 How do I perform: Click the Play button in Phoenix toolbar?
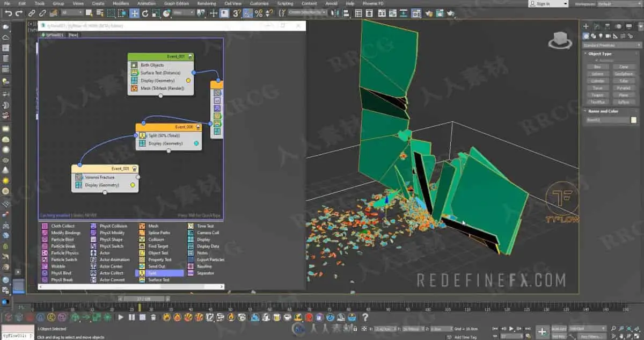[121, 317]
